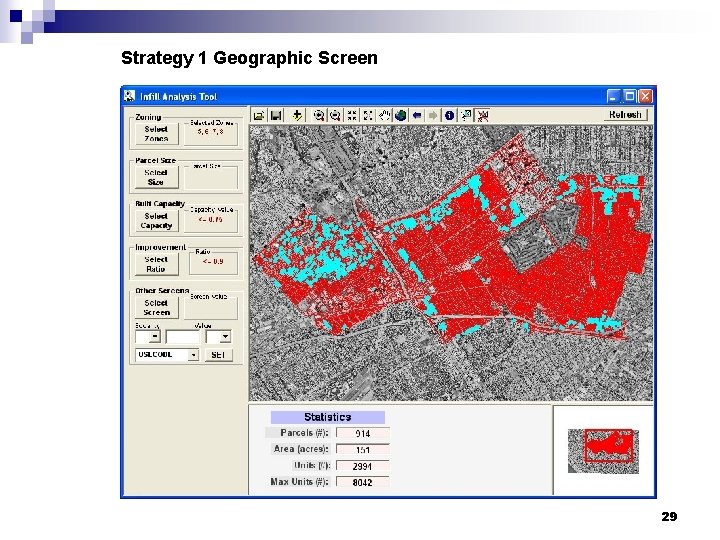Image resolution: width=720 pixels, height=540 pixels.
Task: Open file with the folder toolbar icon
Action: 259,115
